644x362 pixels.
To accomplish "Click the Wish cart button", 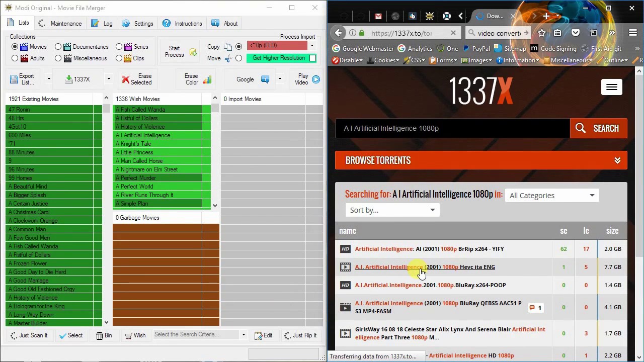I will point(135,335).
